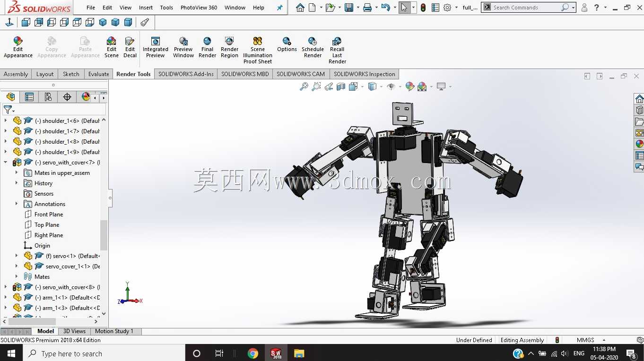Viewport: 644px width, 361px height.
Task: Expand the Annotations folder
Action: [x=17, y=204]
